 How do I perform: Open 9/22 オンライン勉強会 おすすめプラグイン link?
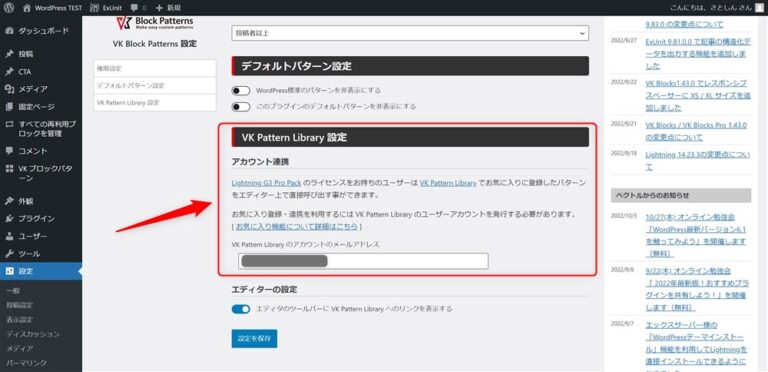[x=696, y=289]
